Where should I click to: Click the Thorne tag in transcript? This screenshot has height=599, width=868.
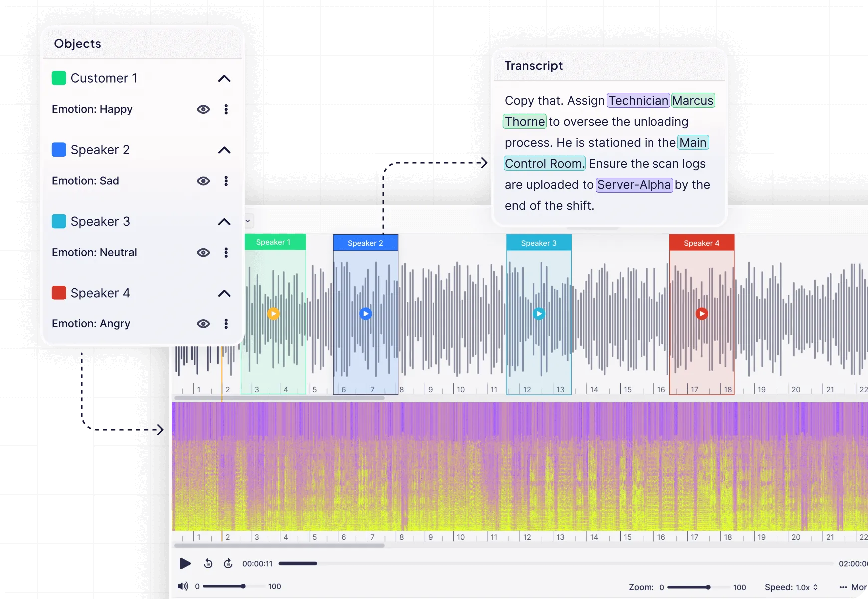[x=525, y=122]
